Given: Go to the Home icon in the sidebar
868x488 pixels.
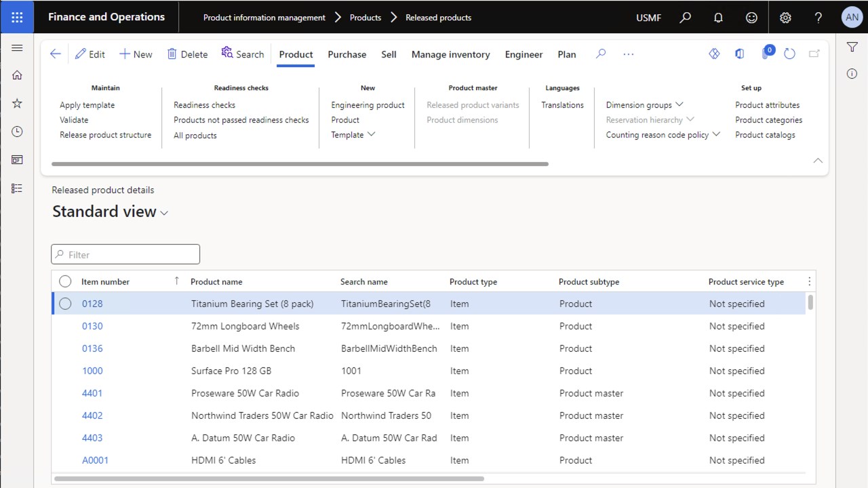Looking at the screenshot, I should pyautogui.click(x=17, y=75).
